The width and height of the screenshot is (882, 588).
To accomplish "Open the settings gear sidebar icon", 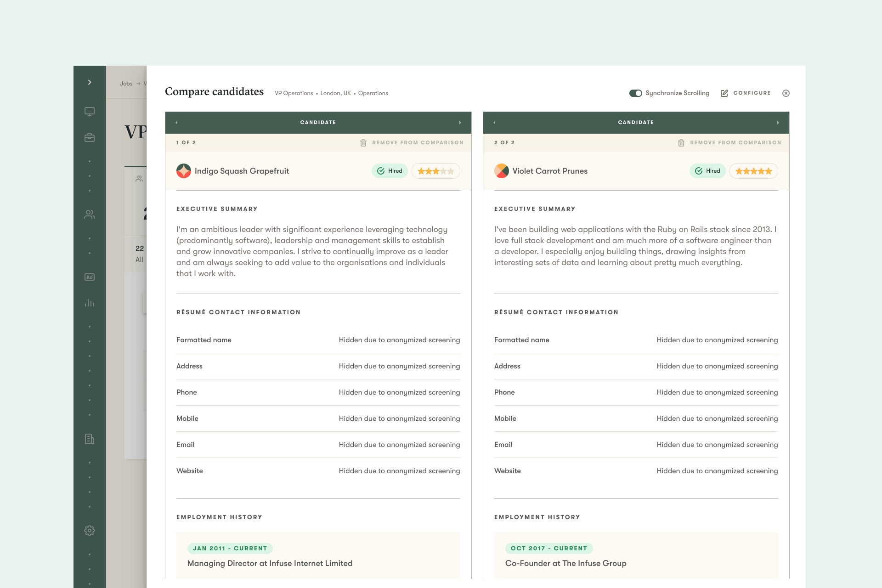I will 90,531.
